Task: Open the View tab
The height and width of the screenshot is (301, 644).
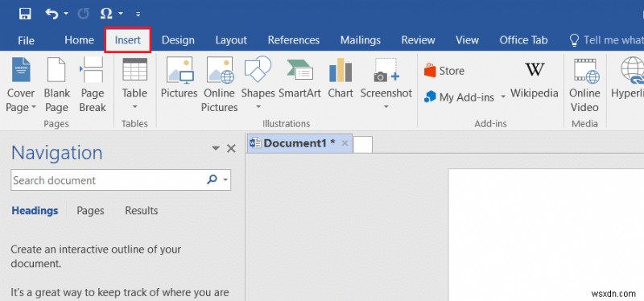Action: (x=468, y=40)
